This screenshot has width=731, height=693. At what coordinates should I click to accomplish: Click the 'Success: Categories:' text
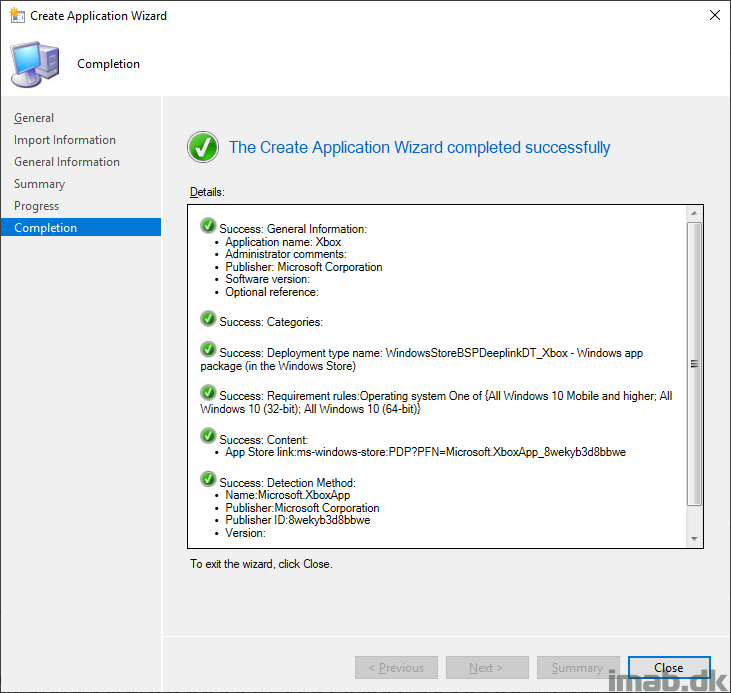[x=271, y=322]
